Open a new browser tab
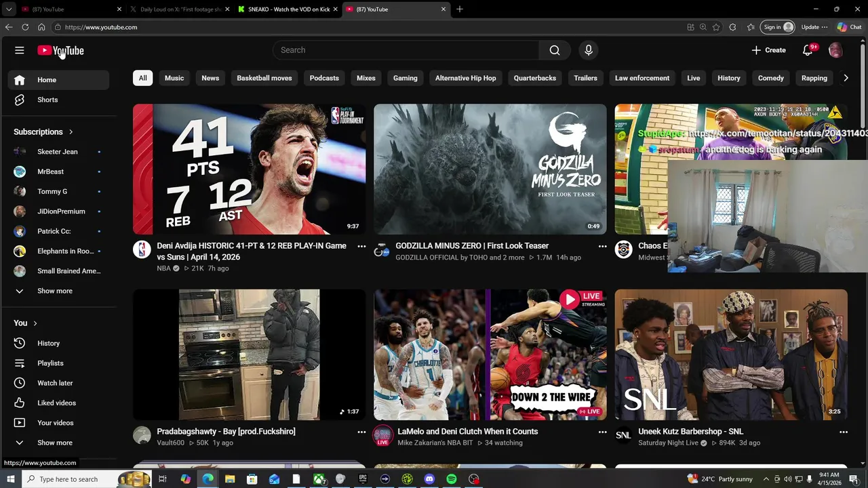 click(459, 9)
